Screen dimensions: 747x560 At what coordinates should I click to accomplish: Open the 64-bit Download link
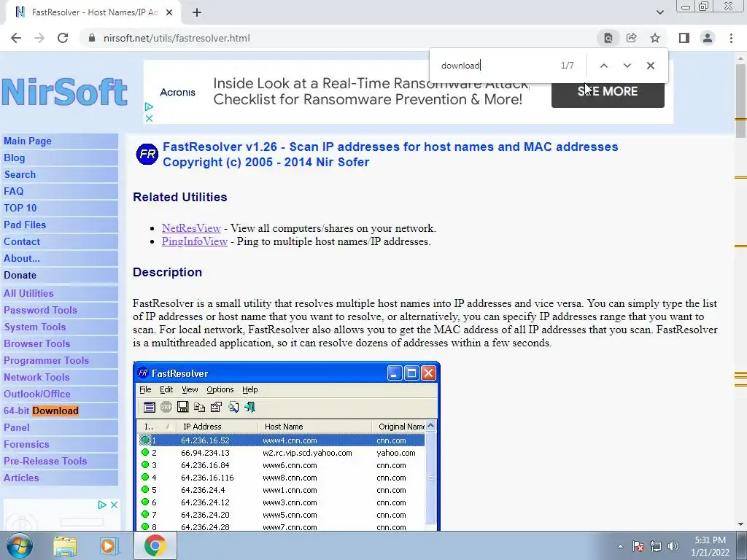[x=41, y=411]
